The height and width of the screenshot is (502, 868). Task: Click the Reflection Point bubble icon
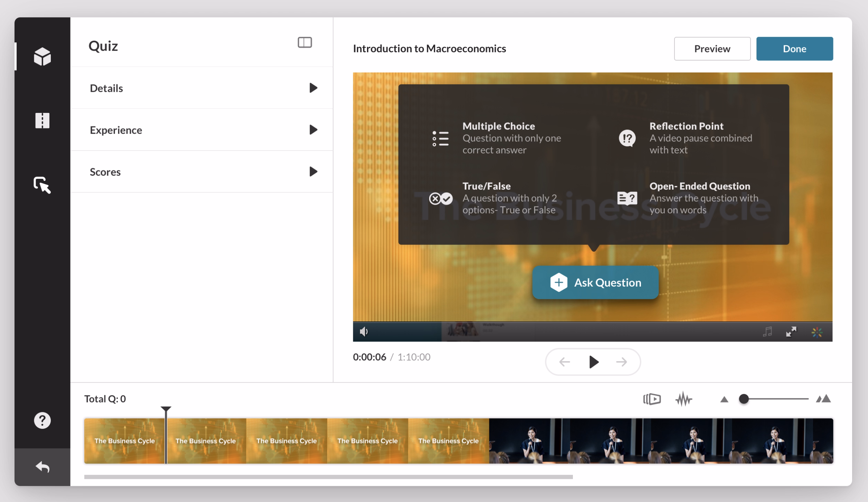(627, 138)
